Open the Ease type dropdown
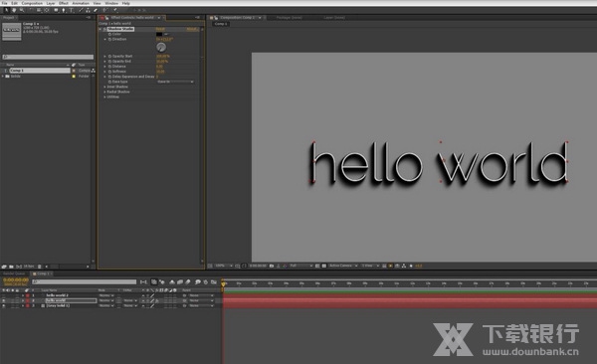 tap(175, 82)
